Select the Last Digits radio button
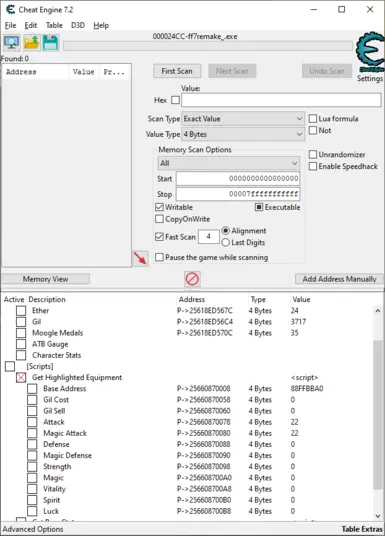Viewport: 385px width, 536px height. pos(225,243)
